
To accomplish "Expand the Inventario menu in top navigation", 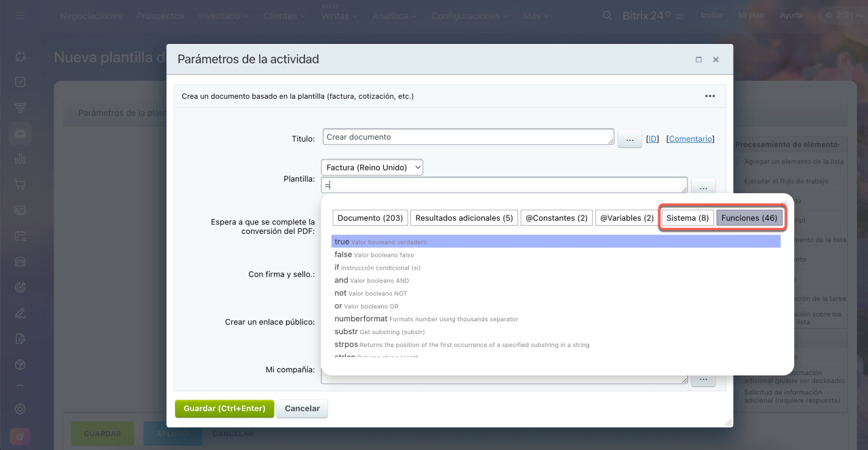I will click(223, 16).
